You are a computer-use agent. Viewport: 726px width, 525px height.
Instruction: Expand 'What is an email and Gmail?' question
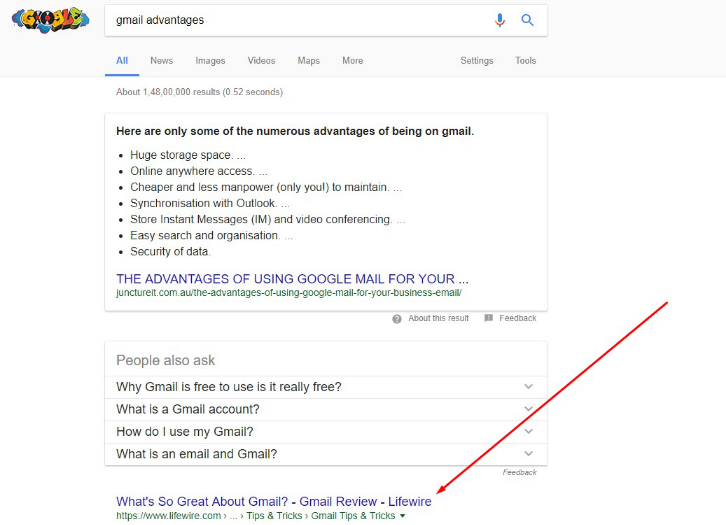tap(528, 454)
